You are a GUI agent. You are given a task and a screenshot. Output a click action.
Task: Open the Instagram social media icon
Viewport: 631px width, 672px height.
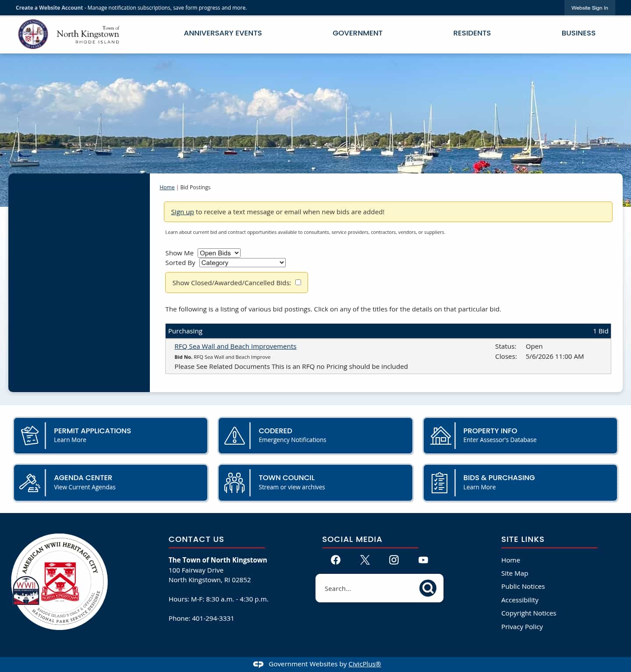click(393, 560)
